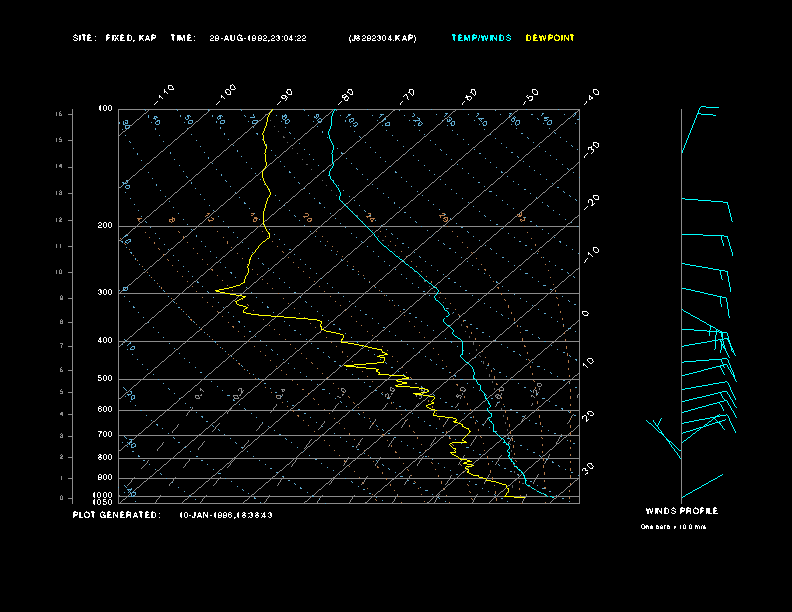Click the TEMP/WINDS legend label

pyautogui.click(x=481, y=38)
